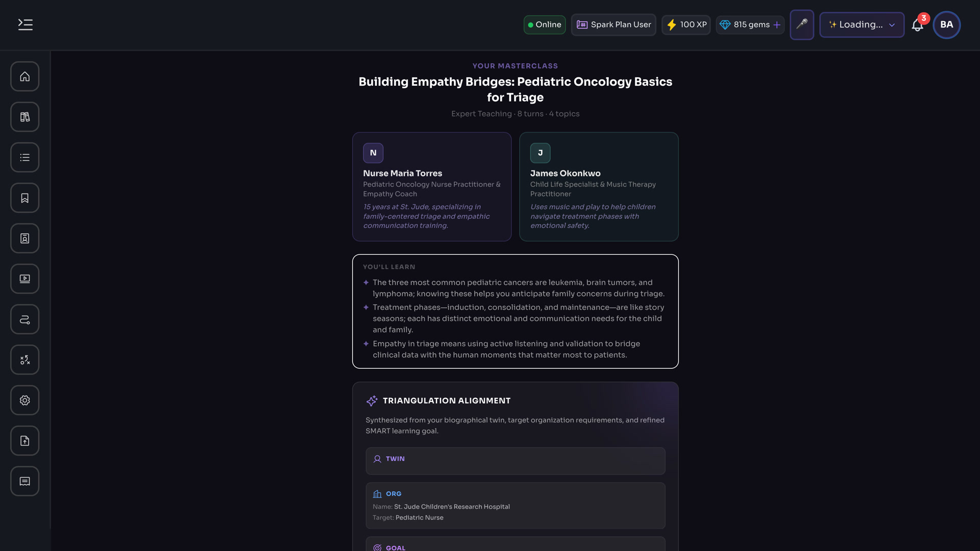Open the library books sidebar icon
980x551 pixels.
[25, 117]
